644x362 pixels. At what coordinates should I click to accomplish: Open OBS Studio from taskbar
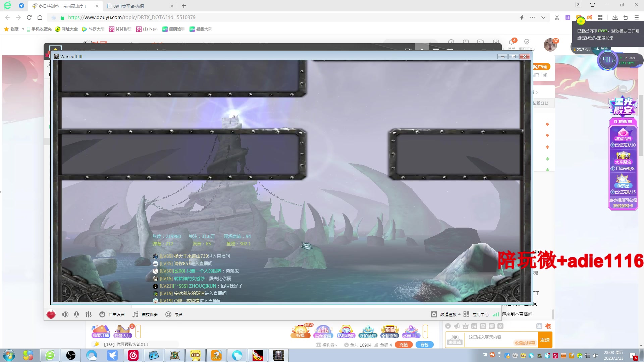click(x=71, y=355)
